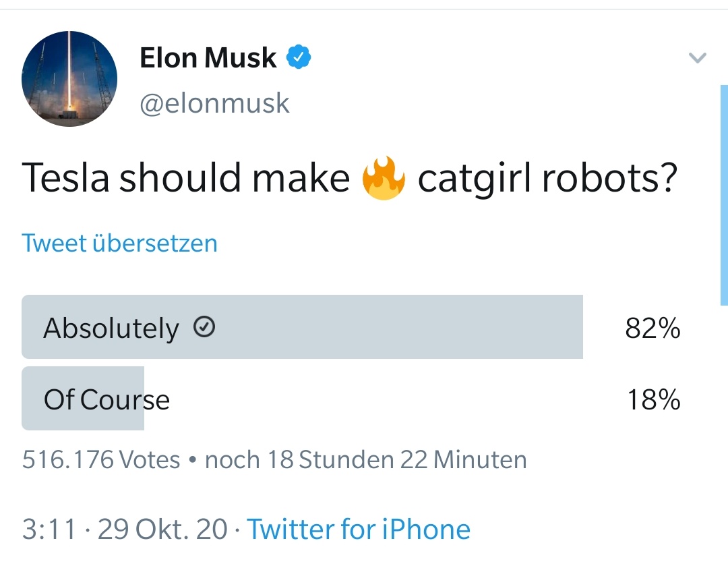
Task: Click the Tweet übersetzen link
Action: [x=119, y=243]
